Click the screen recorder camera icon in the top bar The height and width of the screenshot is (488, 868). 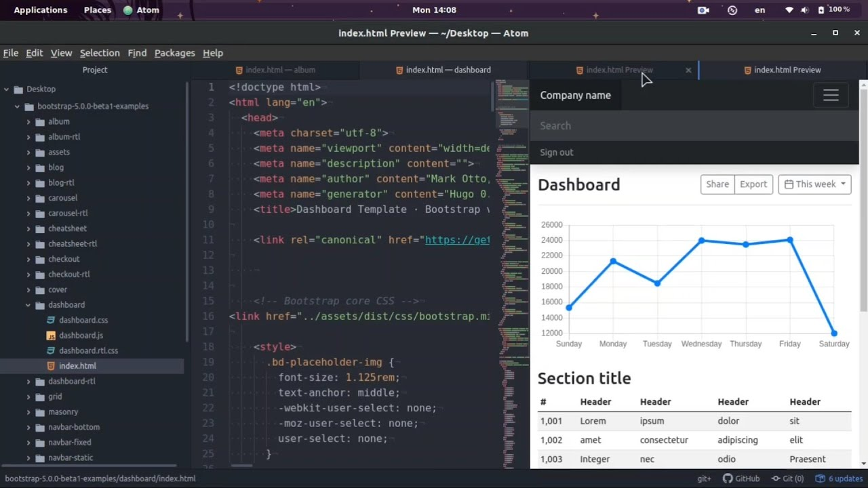tap(703, 10)
